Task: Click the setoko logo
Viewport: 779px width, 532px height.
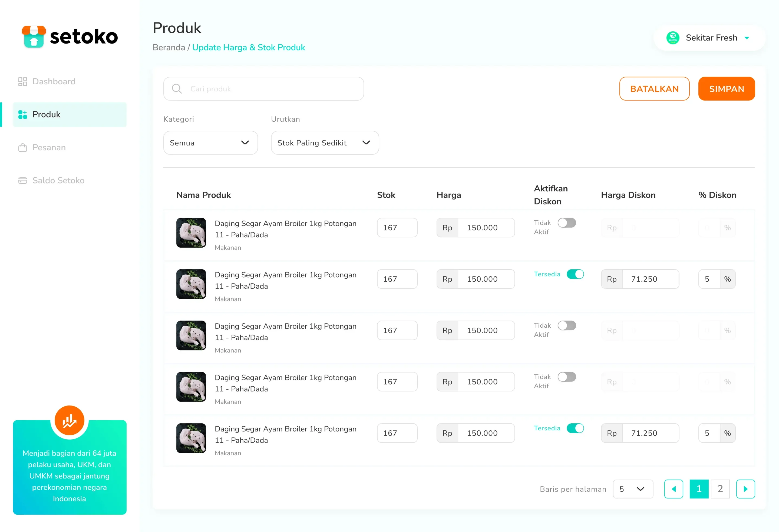Action: tap(70, 36)
